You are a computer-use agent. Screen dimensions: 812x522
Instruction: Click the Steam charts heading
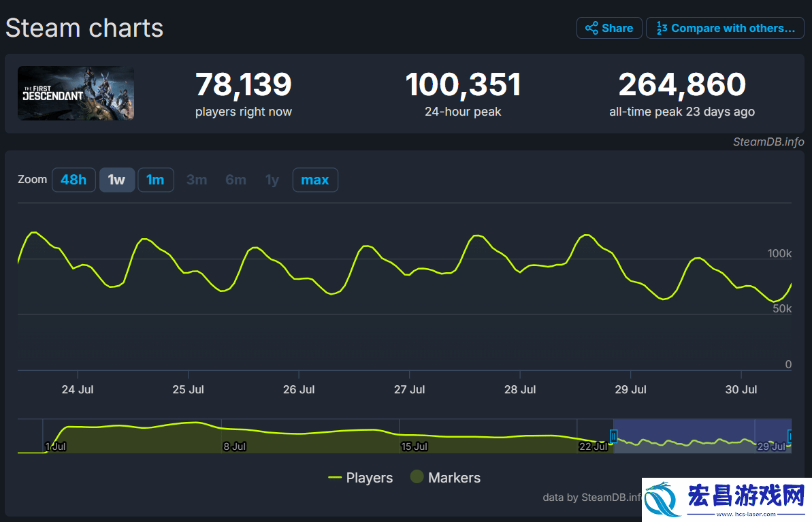84,28
